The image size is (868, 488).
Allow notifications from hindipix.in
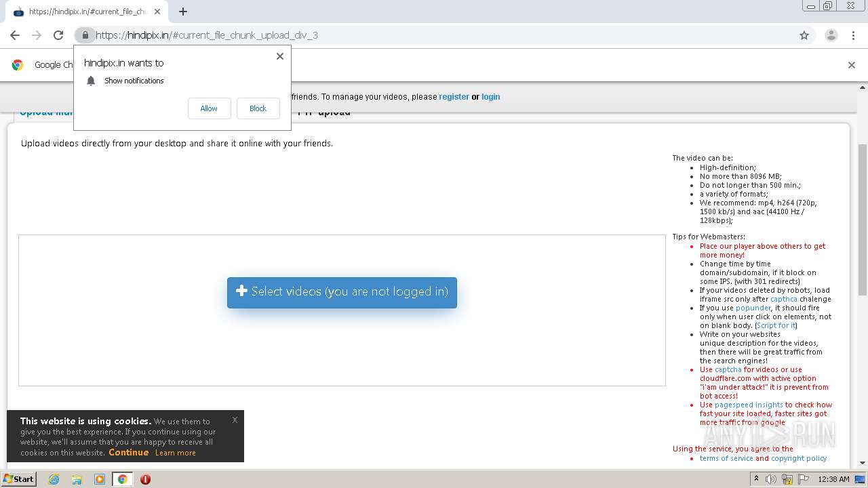click(x=209, y=108)
